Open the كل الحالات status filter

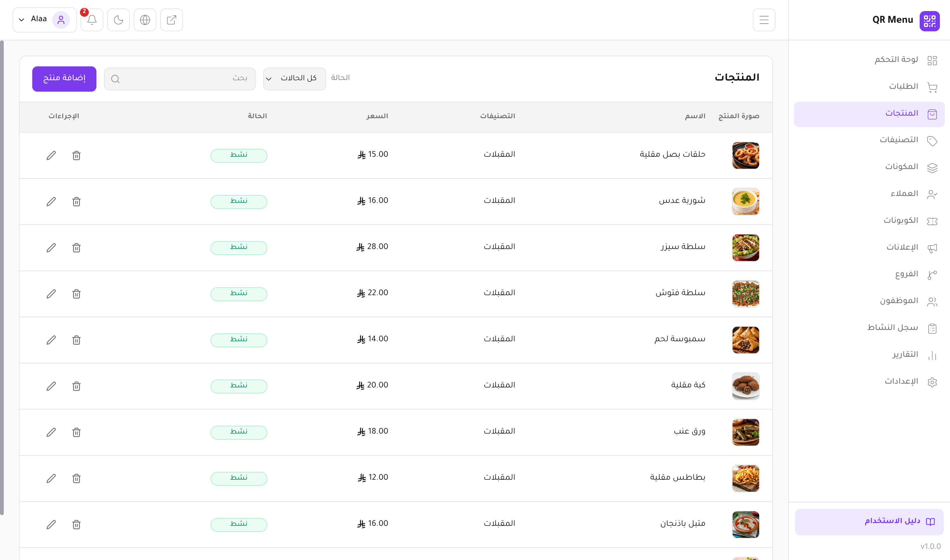[x=295, y=78]
